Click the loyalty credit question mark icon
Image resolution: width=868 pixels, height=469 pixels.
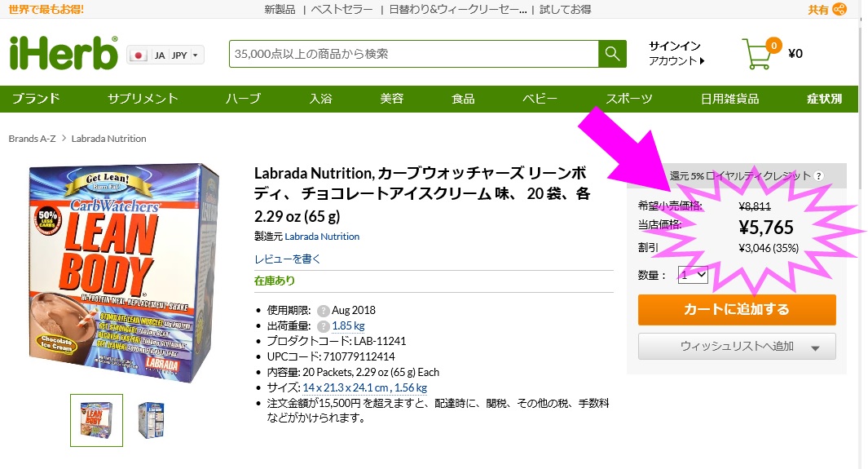[818, 176]
